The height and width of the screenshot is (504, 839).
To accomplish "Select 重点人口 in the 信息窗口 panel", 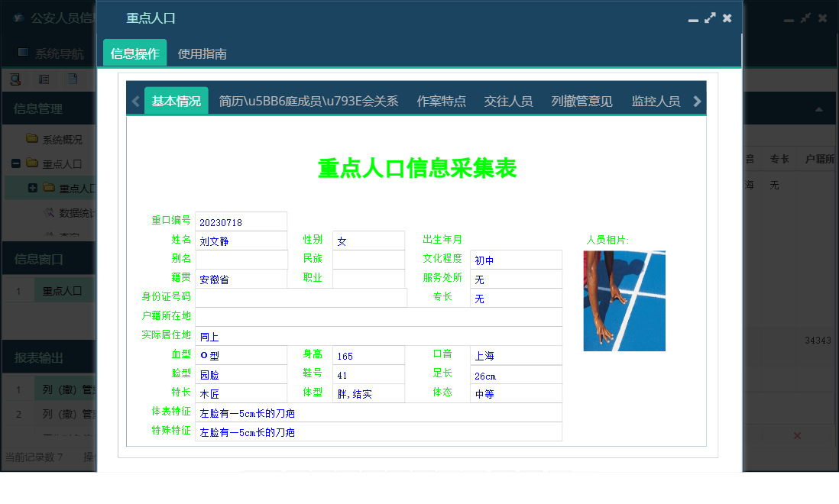I will pyautogui.click(x=63, y=290).
